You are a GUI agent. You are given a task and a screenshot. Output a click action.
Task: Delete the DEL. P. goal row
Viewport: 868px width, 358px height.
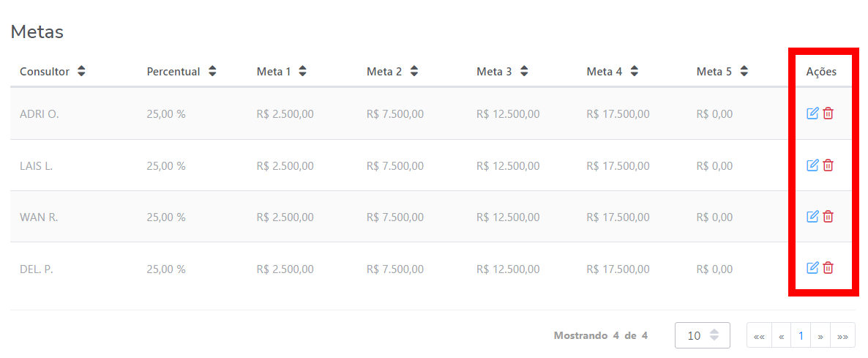(x=828, y=268)
